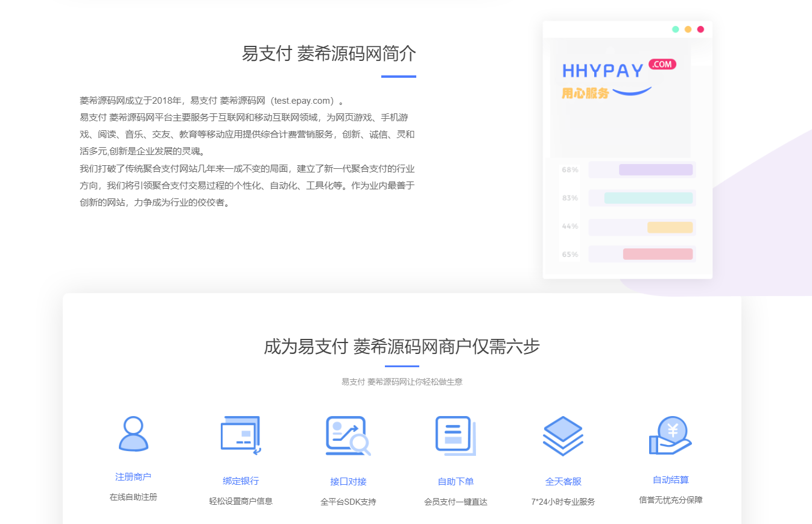Click the teal 83% progress bar
Viewport: 812px width, 524px height.
pos(649,198)
